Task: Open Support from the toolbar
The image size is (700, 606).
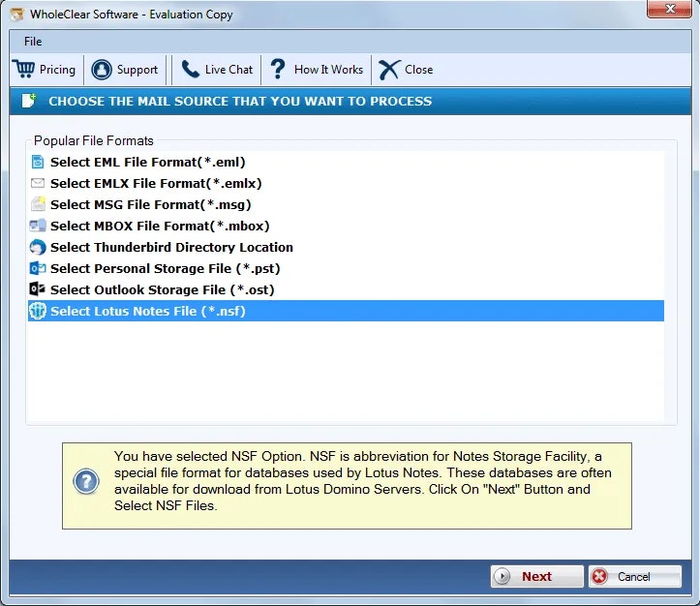Action: 125,70
